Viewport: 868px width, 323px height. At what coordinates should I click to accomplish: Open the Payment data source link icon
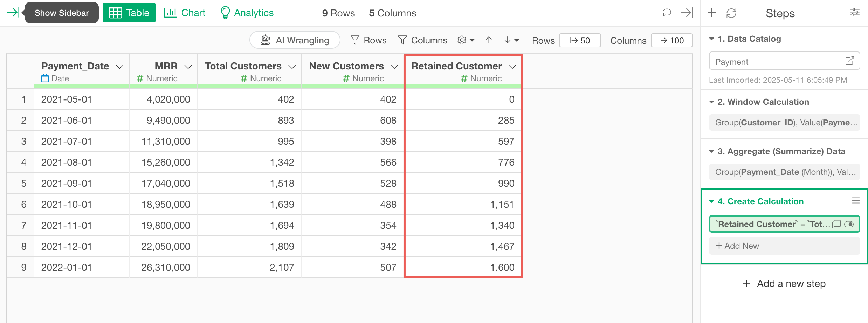pos(850,61)
